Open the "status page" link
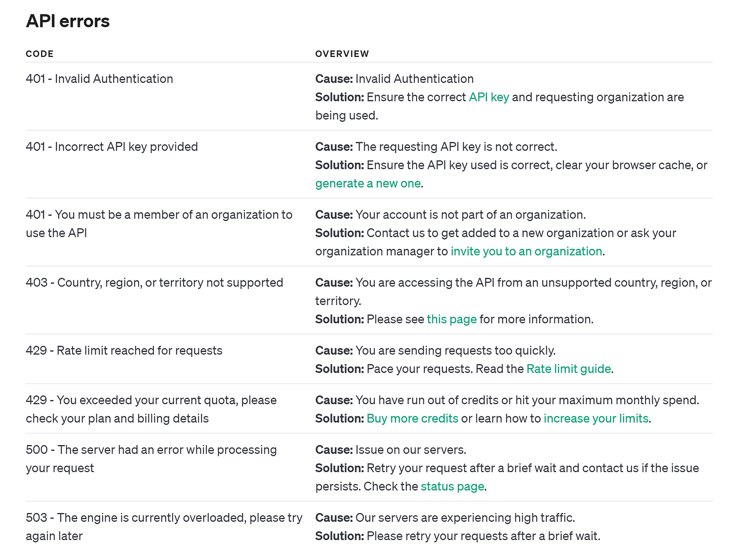This screenshot has width=744, height=560. [x=452, y=487]
